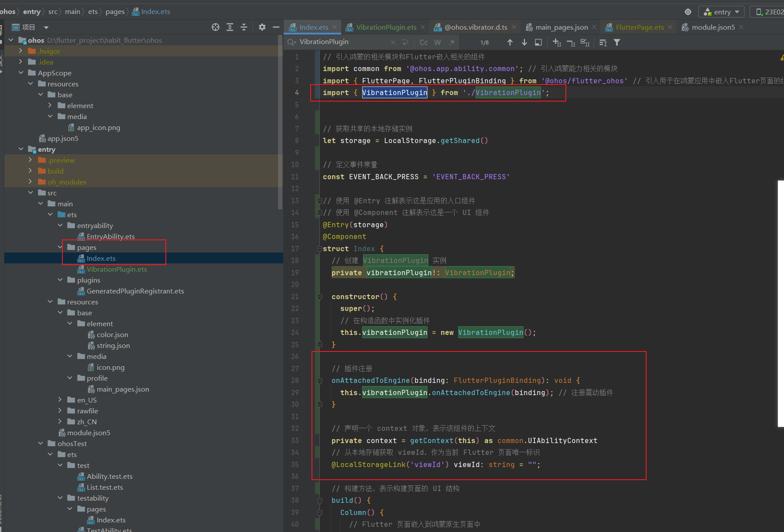Toggle whole words W search option
784x532 pixels.
pyautogui.click(x=438, y=42)
